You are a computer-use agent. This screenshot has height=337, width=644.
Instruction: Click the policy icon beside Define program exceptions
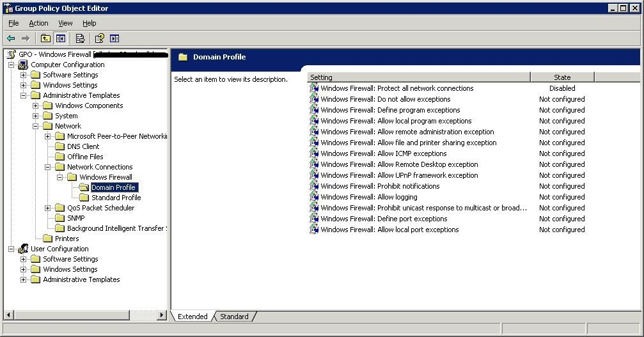coord(314,110)
